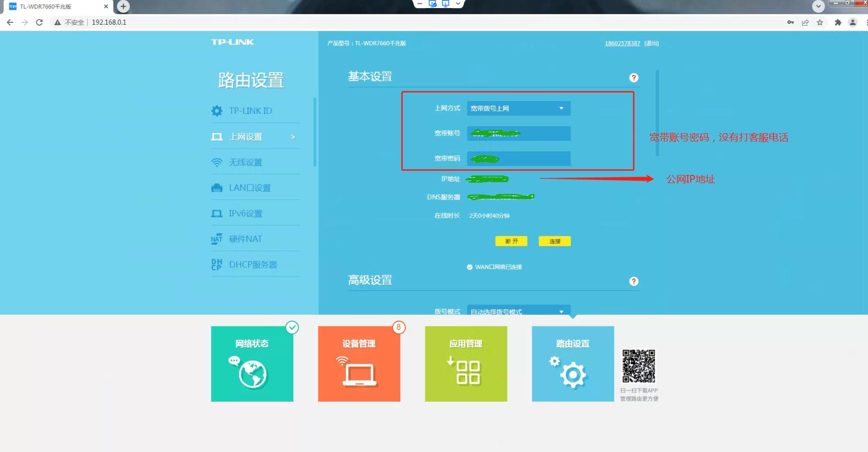868x452 pixels.
Task: Open 硬件NAT settings icon
Action: click(217, 239)
